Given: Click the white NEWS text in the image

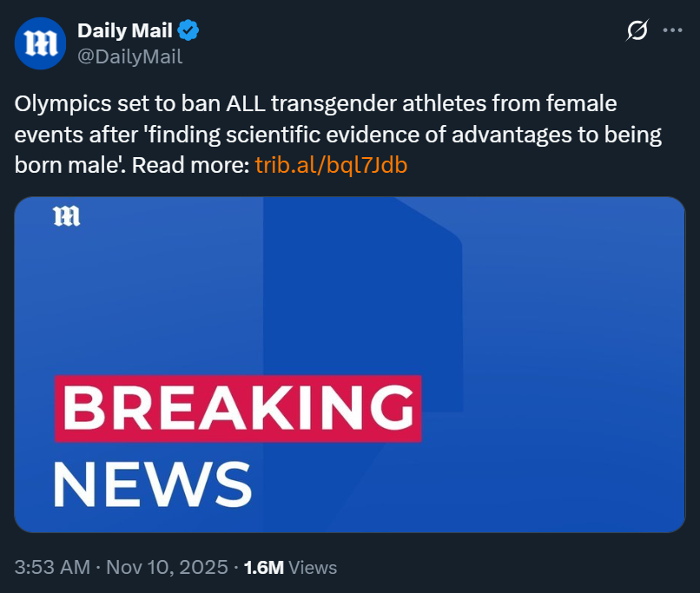Looking at the screenshot, I should click(x=152, y=484).
